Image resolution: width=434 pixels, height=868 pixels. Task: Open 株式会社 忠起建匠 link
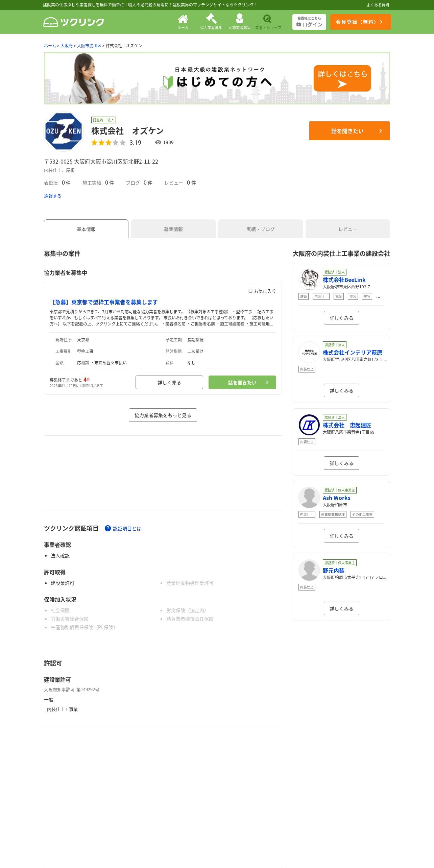tap(347, 425)
